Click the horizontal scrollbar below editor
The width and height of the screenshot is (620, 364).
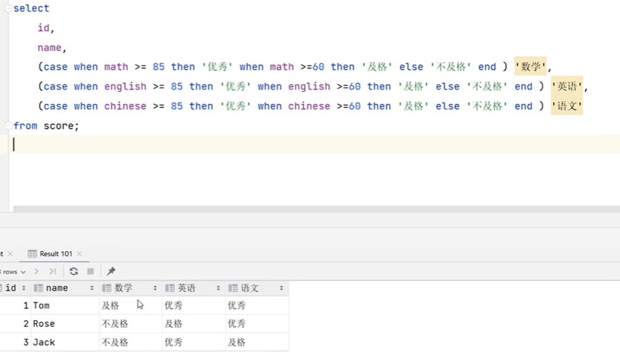(313, 209)
